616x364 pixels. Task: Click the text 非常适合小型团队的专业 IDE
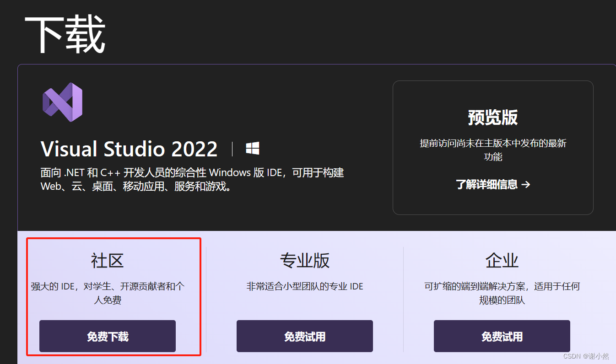point(305,287)
